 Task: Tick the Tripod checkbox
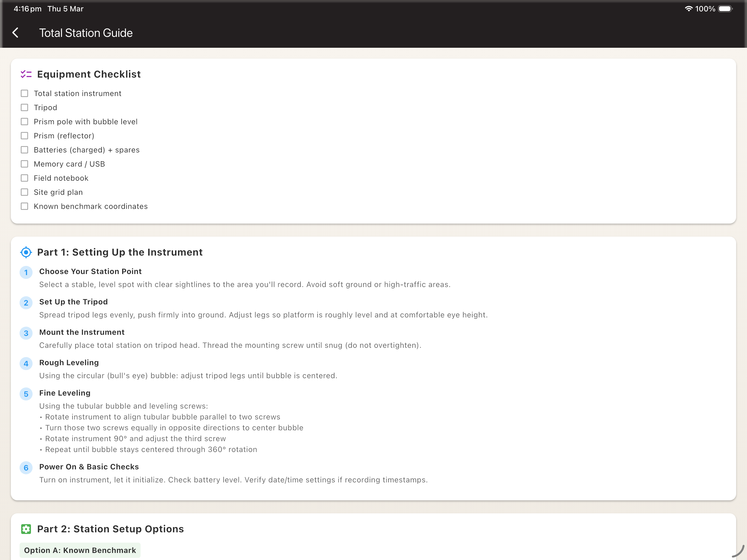[24, 108]
